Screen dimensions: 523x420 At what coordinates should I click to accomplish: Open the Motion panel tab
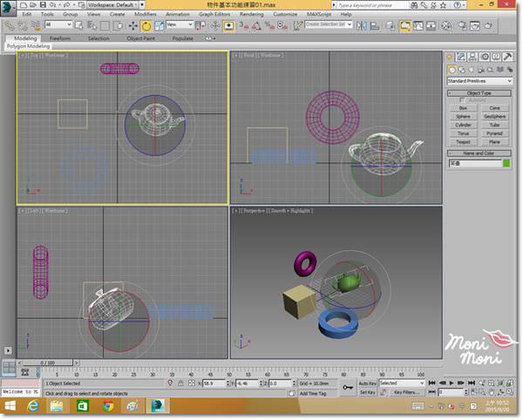click(x=484, y=58)
